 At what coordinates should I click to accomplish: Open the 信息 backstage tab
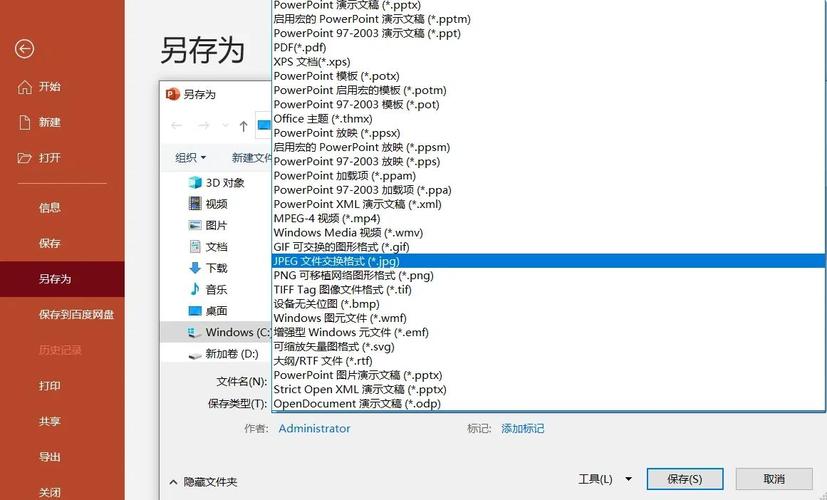tap(62, 208)
